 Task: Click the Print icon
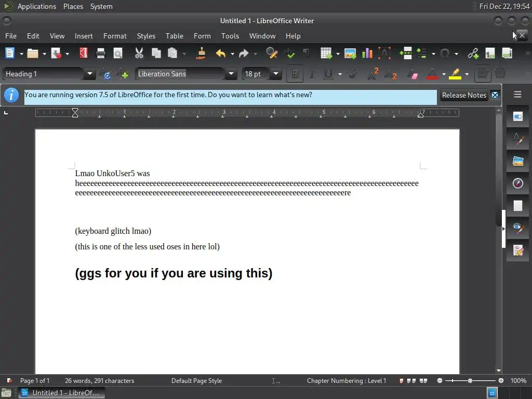click(x=101, y=54)
